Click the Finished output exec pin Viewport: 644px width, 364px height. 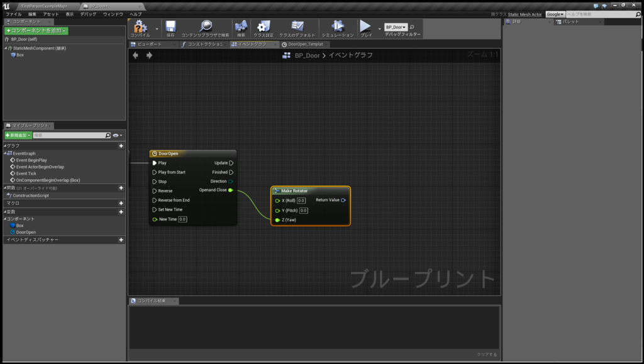(231, 172)
